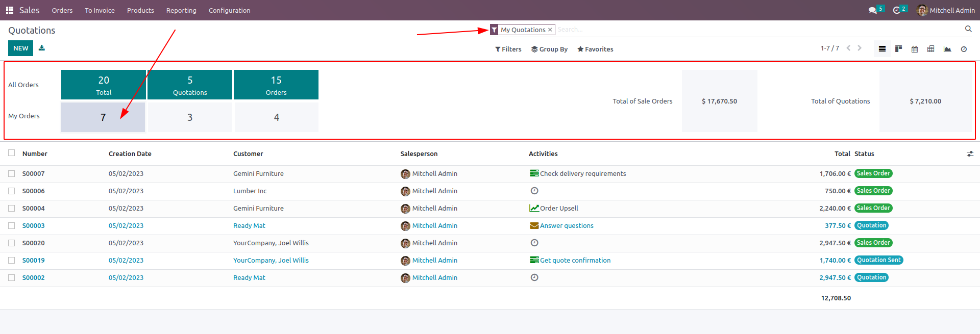Click the Quotation Sent status badge
This screenshot has height=334, width=980.
coord(879,260)
